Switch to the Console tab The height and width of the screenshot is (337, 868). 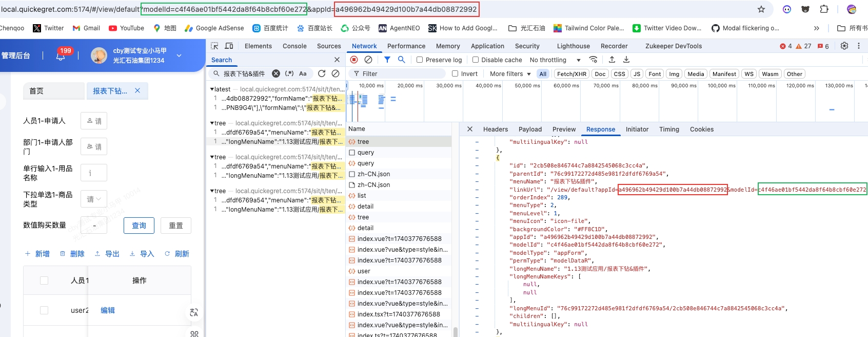click(x=294, y=46)
